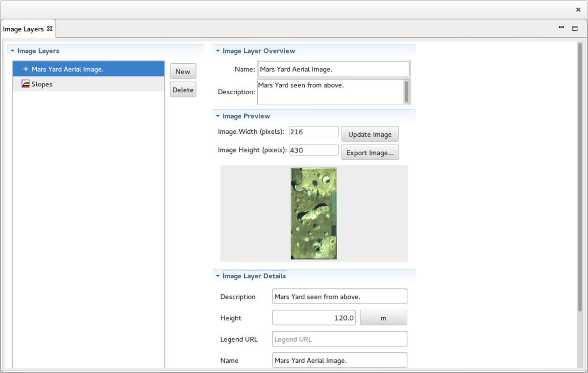This screenshot has width=588, height=373.
Task: Open the height unit selector showing m
Action: [x=383, y=317]
